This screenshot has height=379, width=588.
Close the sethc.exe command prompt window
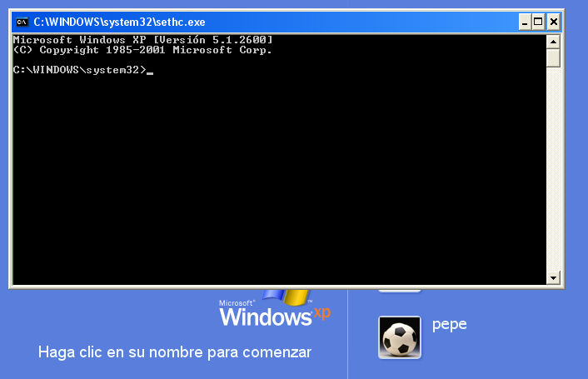coord(554,22)
